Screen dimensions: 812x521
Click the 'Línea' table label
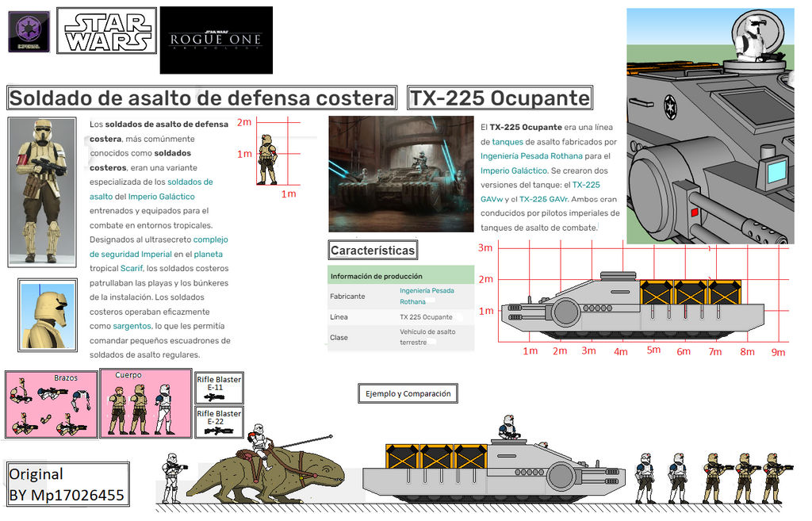[339, 317]
